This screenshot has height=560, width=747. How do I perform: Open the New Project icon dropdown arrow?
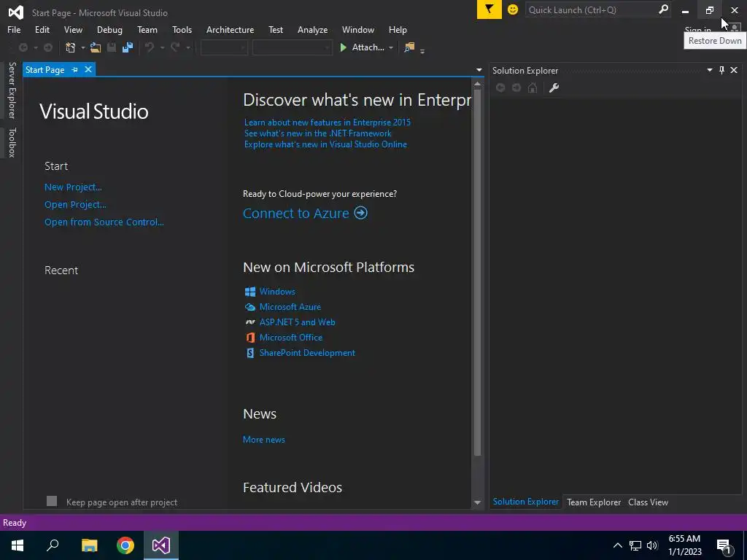83,47
